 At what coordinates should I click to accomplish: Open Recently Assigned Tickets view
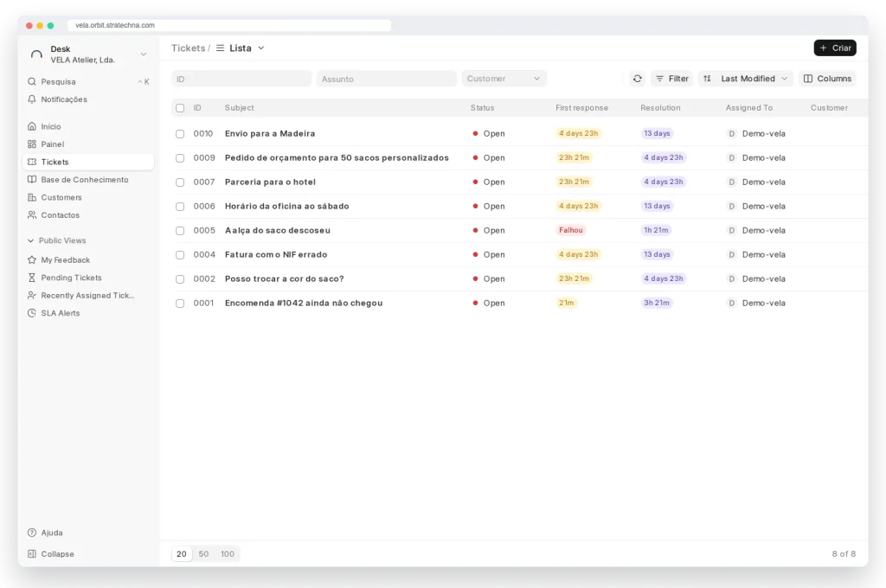[x=88, y=296]
